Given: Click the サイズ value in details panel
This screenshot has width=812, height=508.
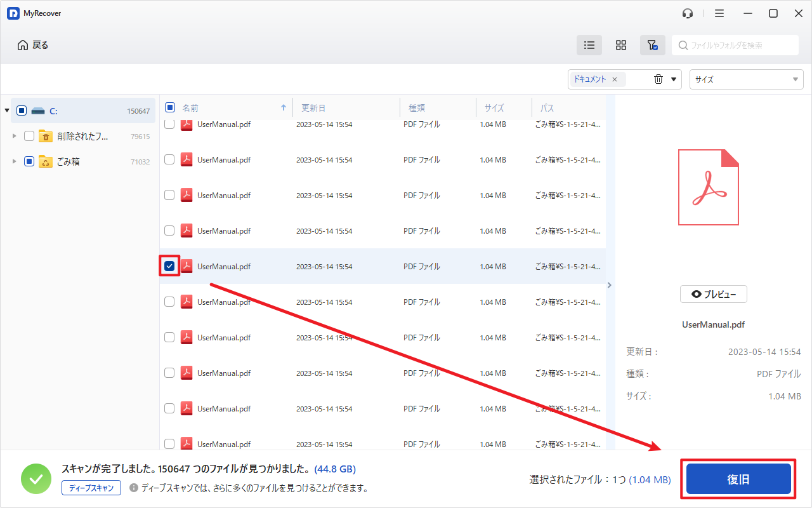Looking at the screenshot, I should (x=785, y=396).
